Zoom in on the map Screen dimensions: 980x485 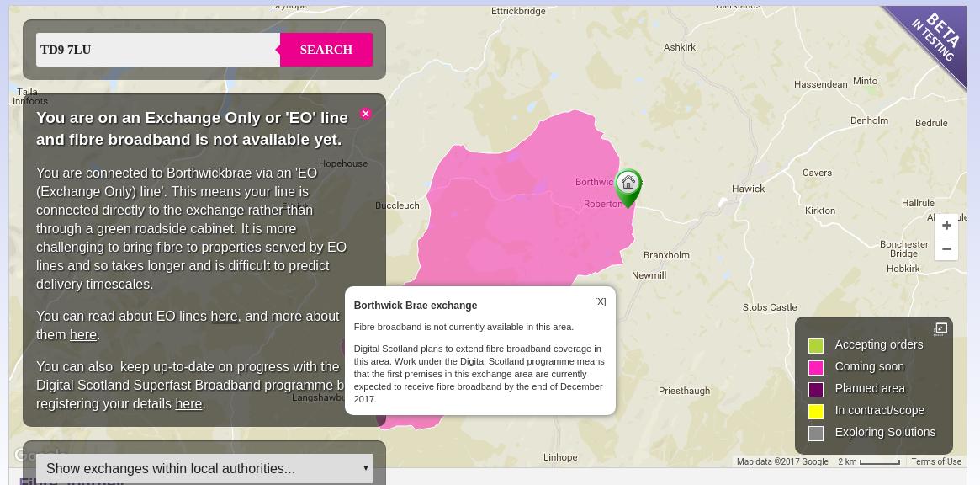point(946,226)
